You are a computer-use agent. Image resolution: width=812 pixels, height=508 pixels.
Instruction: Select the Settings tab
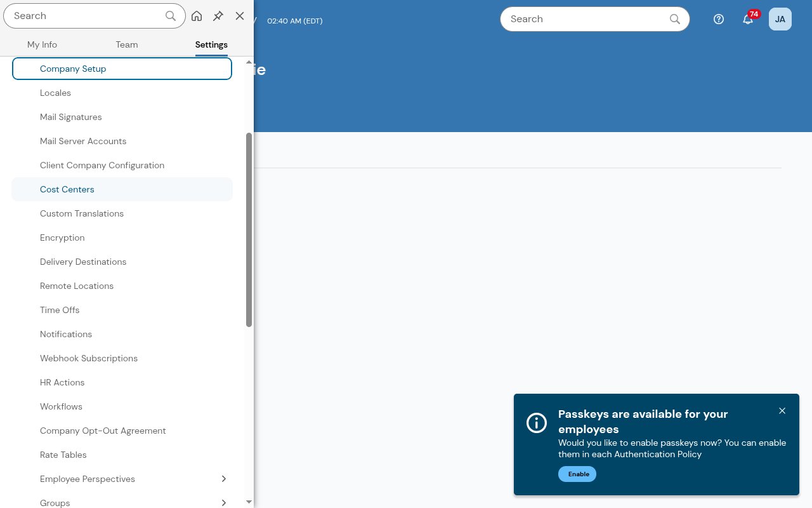click(211, 44)
